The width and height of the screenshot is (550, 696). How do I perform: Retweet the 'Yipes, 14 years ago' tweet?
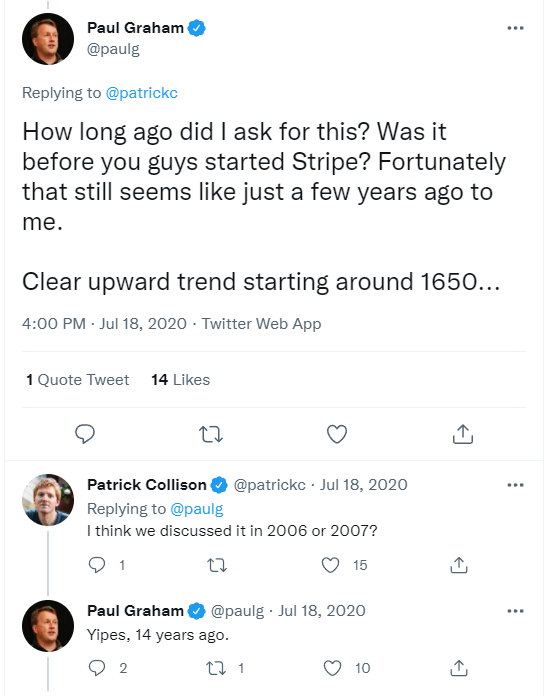[217, 668]
